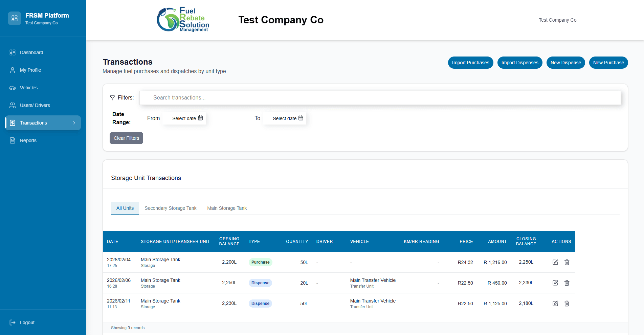This screenshot has height=335, width=644.
Task: Focus the Search transactions field
Action: [380, 98]
